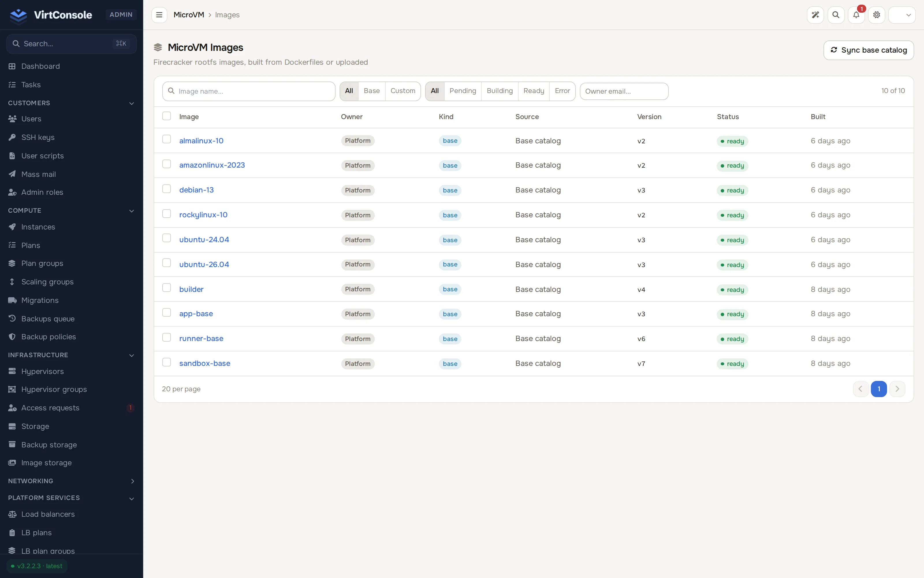Screen dimensions: 924x578
Task: Go to next page arrow
Action: click(897, 389)
